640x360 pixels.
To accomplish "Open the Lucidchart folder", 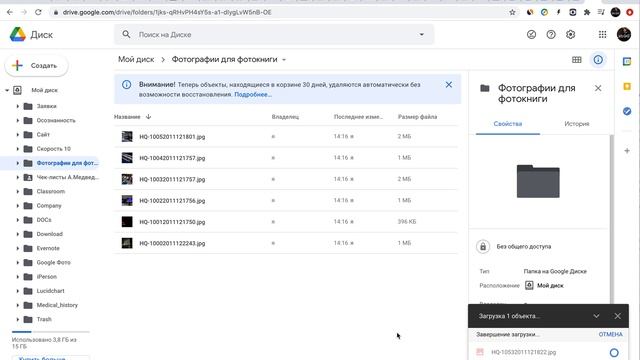I will pos(51,291).
